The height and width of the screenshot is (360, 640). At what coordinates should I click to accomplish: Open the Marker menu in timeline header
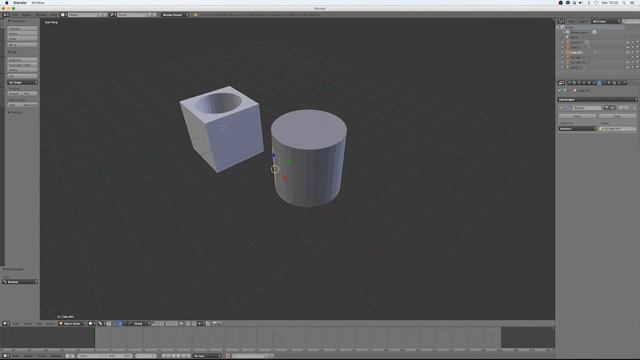coord(28,356)
